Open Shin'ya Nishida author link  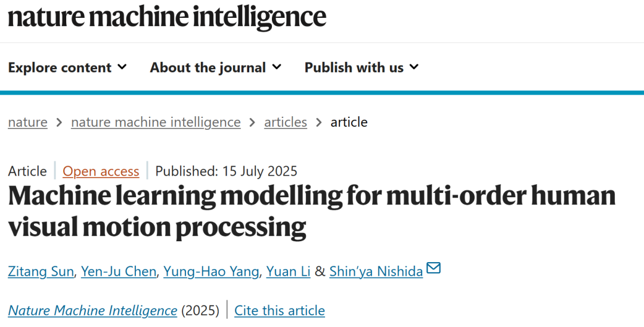(x=376, y=272)
